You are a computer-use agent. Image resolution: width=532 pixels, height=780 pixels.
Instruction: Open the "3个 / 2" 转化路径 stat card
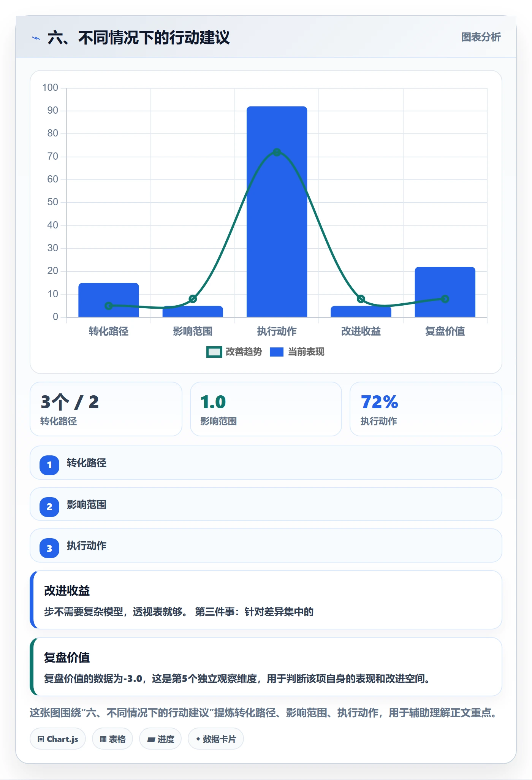[x=106, y=409]
